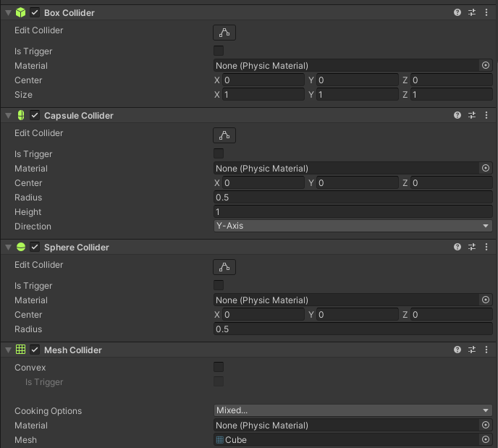The height and width of the screenshot is (448, 498).
Task: Pick Physic Material for Sphere Collider
Action: click(x=486, y=300)
